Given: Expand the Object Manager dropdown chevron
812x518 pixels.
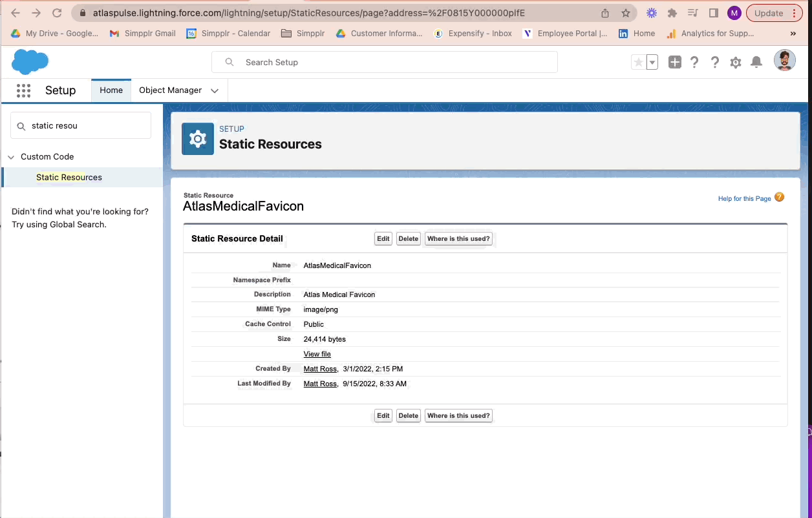Looking at the screenshot, I should [x=215, y=91].
